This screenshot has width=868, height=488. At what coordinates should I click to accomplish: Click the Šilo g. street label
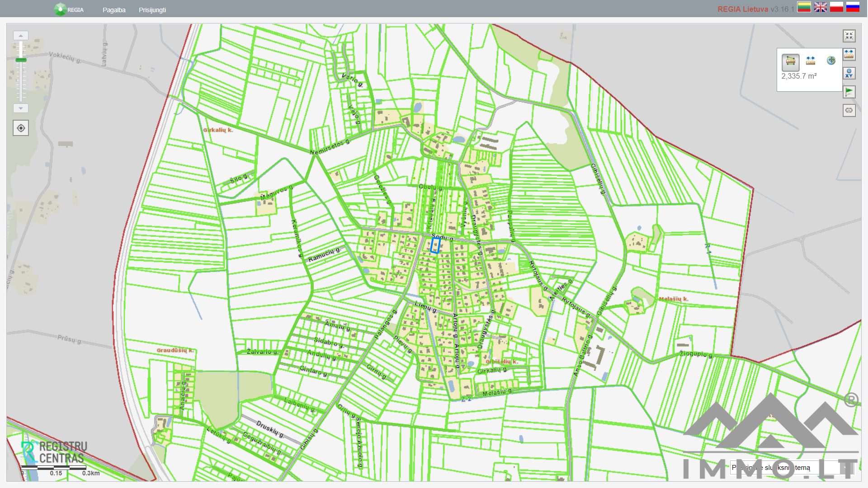238,178
